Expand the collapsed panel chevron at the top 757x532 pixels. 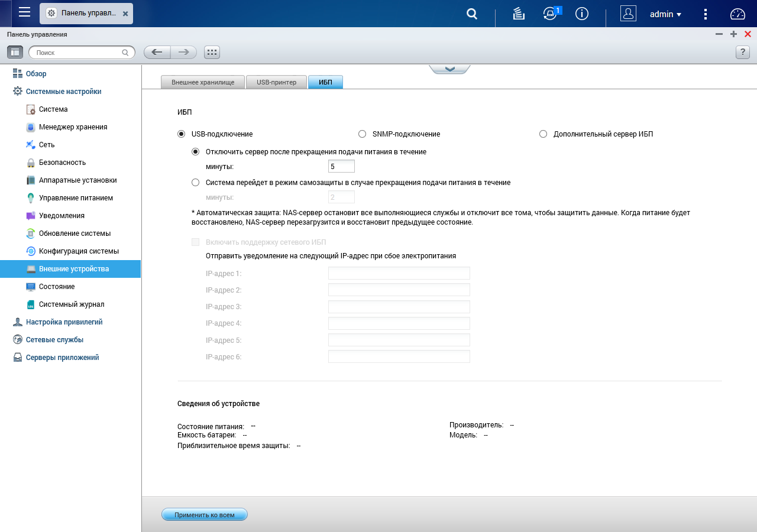[x=449, y=69]
